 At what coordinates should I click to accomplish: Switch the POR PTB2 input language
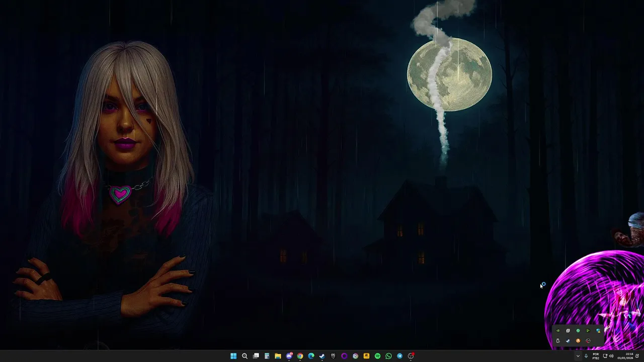pyautogui.click(x=596, y=356)
